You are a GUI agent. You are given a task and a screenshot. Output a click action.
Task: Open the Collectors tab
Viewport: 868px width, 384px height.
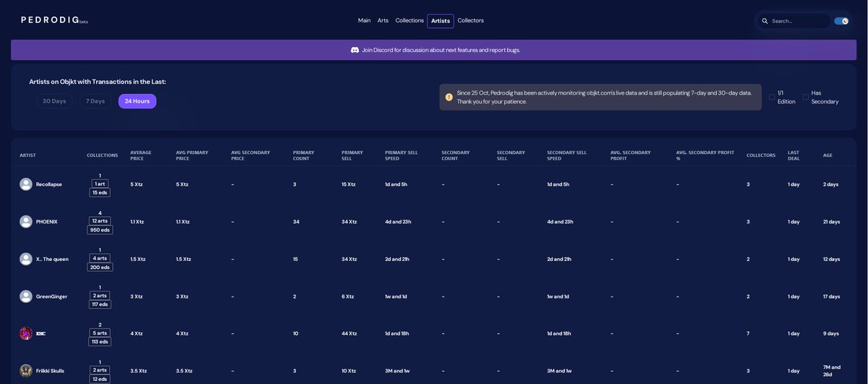471,20
